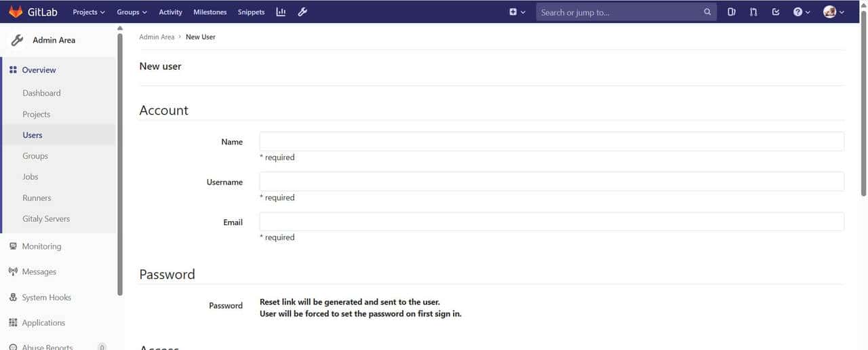Open Messages in the sidebar
The image size is (868, 350).
[39, 271]
